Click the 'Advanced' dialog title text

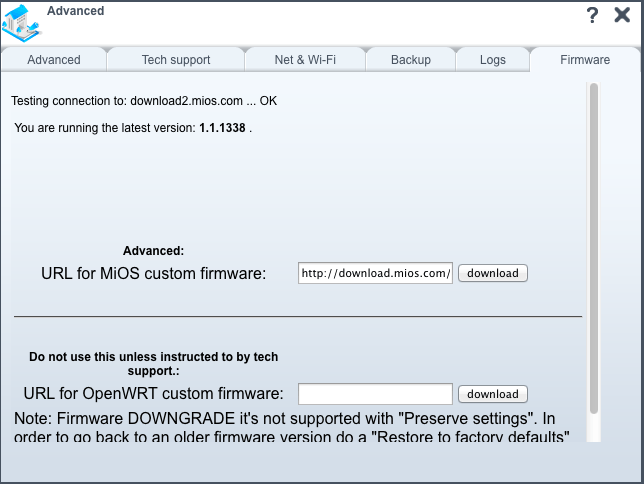(76, 11)
